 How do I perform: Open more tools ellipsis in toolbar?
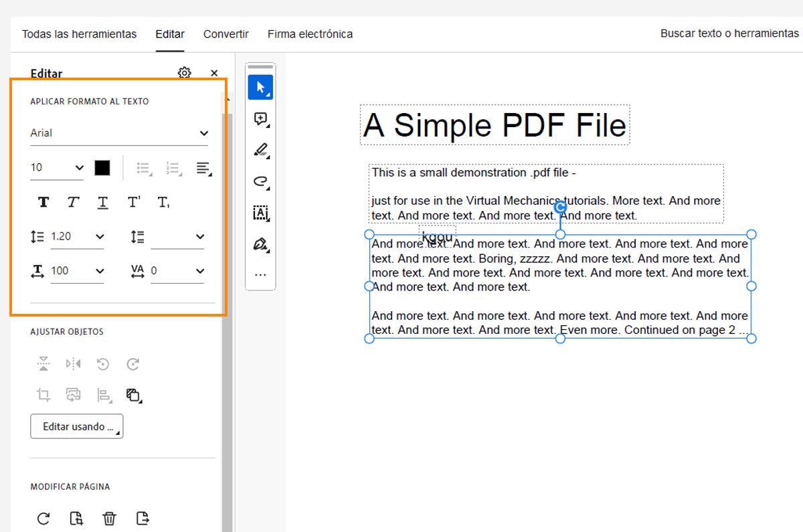(x=260, y=274)
